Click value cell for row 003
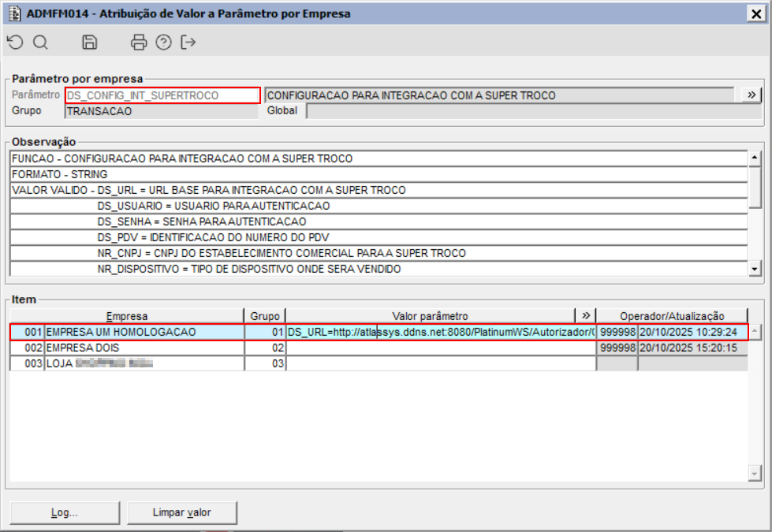 441,363
